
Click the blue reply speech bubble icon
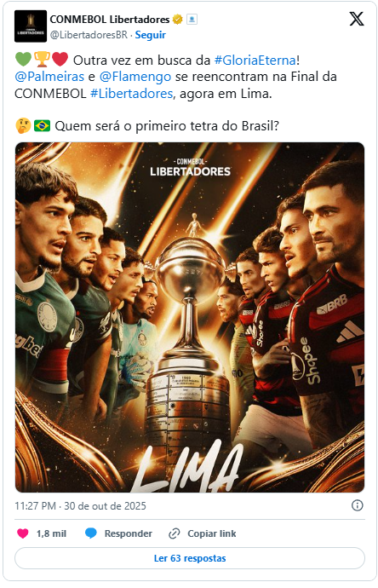click(x=90, y=533)
